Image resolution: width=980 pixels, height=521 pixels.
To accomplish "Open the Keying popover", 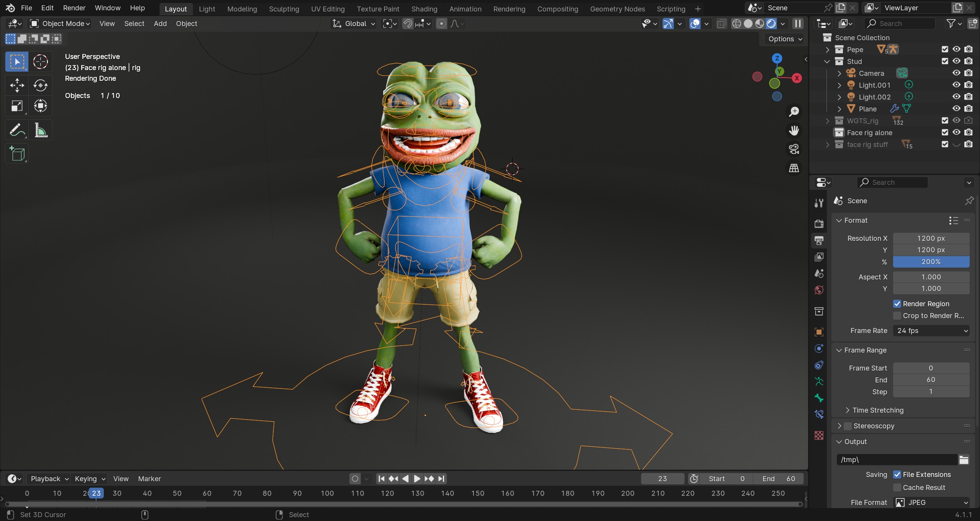I will click(x=90, y=479).
